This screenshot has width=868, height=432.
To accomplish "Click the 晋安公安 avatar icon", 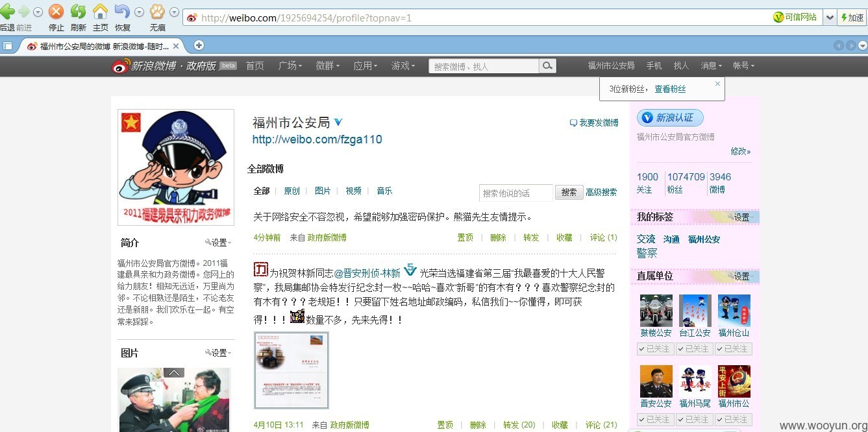I will click(x=656, y=381).
